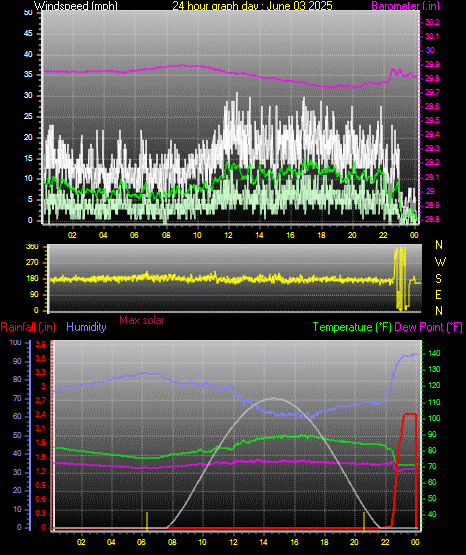This screenshot has height=555, width=466.
Task: Click the "S" compass direction label
Action: pos(438,279)
